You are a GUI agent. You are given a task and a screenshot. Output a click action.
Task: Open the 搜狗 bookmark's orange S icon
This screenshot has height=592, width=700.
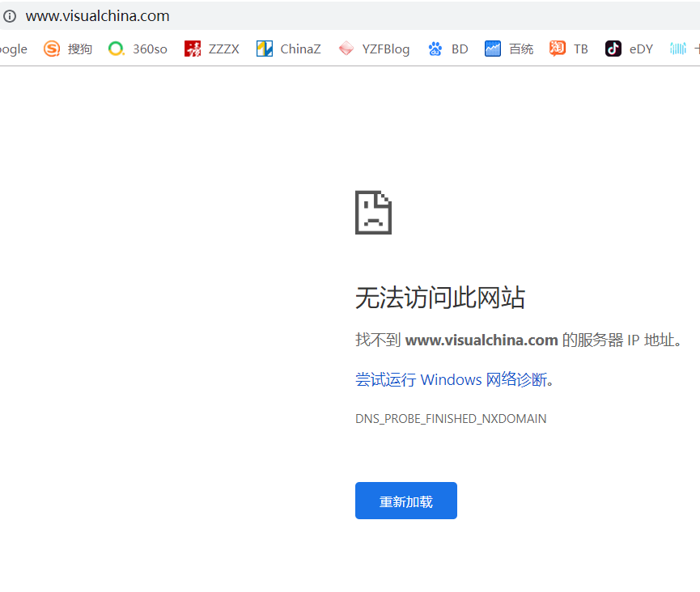coord(52,49)
